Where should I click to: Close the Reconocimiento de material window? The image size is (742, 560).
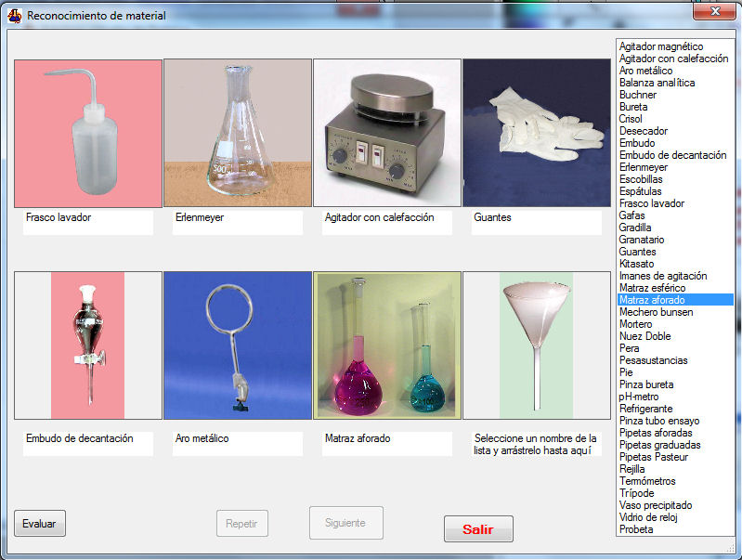pos(714,13)
